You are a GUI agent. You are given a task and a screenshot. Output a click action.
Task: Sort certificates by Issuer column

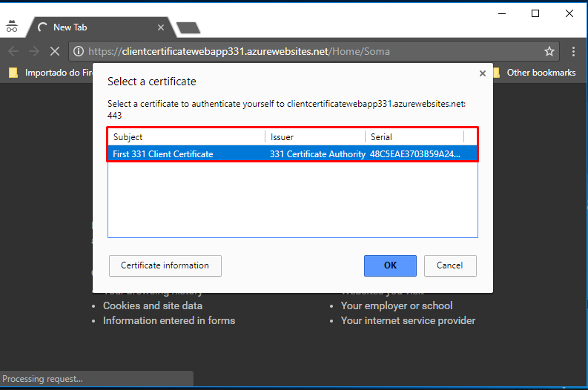point(315,137)
